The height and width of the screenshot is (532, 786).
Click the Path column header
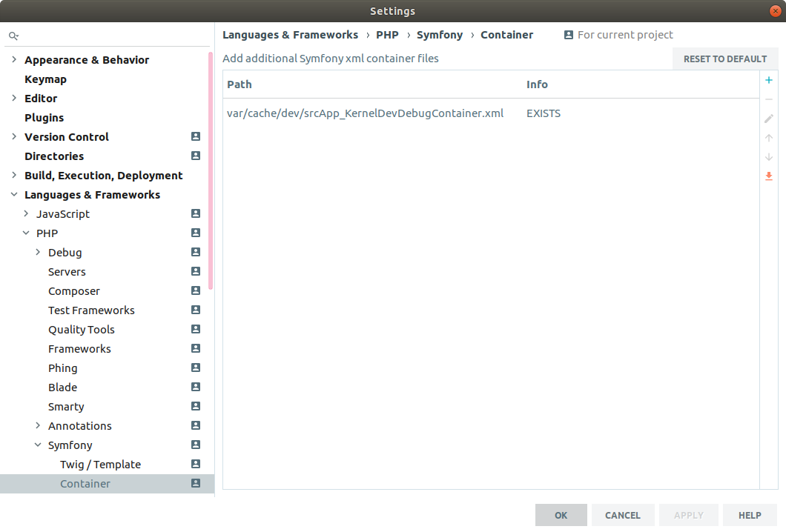click(x=239, y=84)
